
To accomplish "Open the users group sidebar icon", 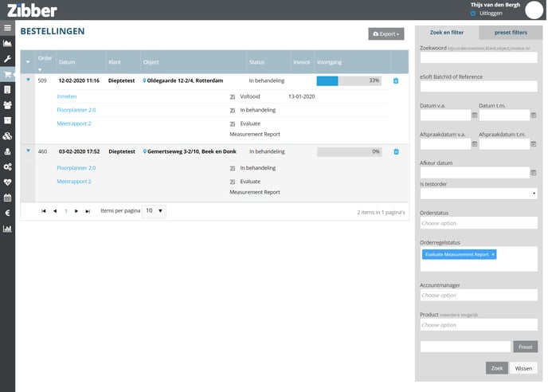I will pyautogui.click(x=7, y=104).
